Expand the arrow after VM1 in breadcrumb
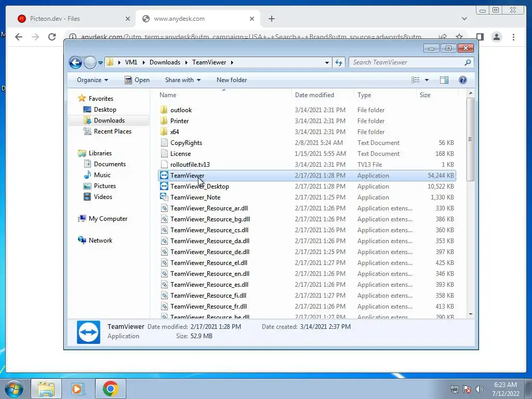532x399 pixels. pyautogui.click(x=143, y=62)
